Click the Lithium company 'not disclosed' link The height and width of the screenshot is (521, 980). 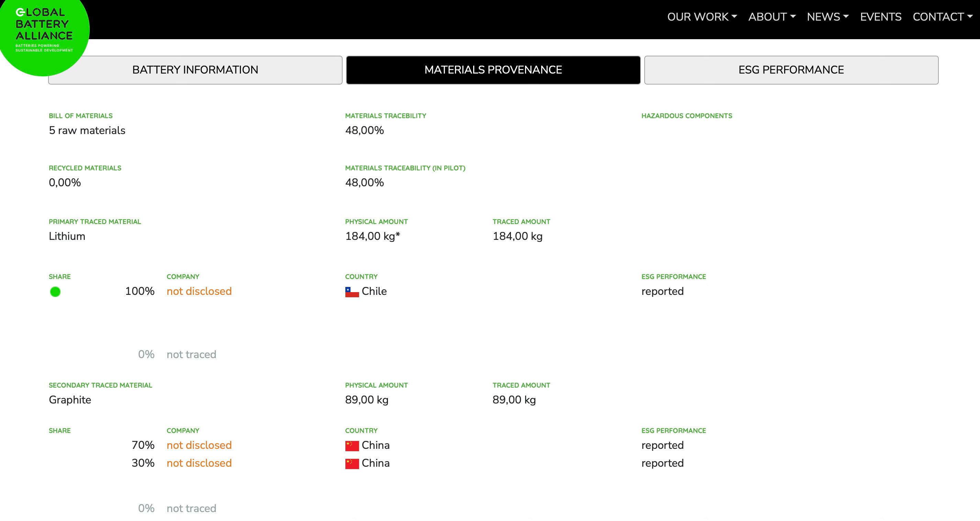click(x=199, y=291)
